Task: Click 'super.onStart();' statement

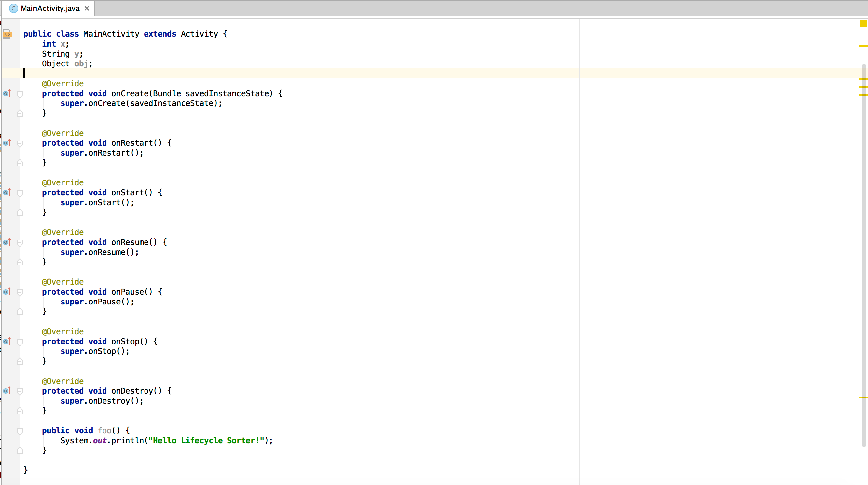Action: click(97, 202)
